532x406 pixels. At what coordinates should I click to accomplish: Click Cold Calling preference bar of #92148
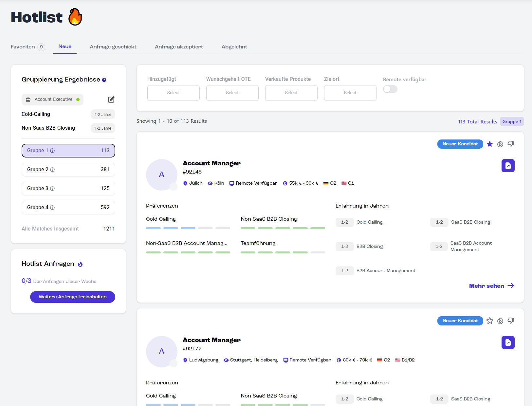tap(188, 228)
